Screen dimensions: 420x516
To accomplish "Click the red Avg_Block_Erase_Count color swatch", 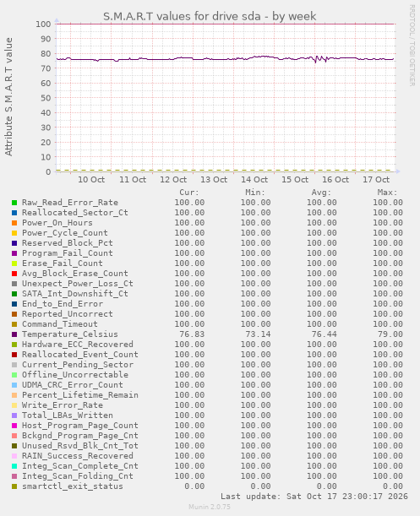I will (14, 274).
